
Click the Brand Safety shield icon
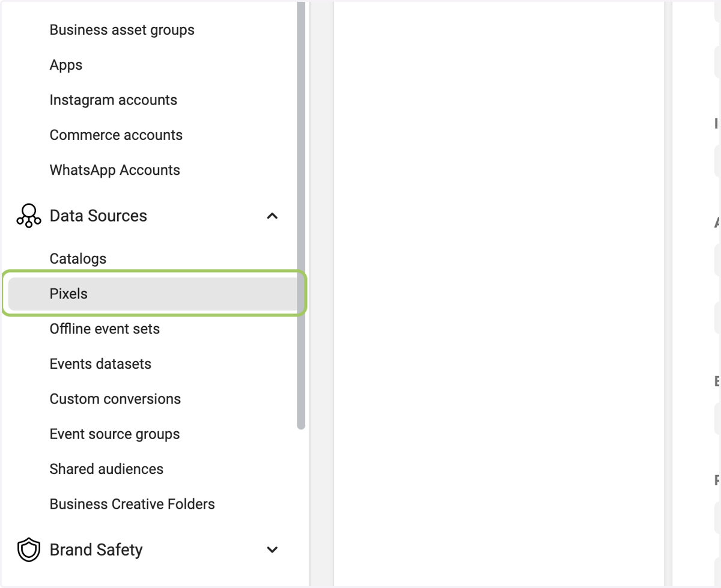(29, 550)
